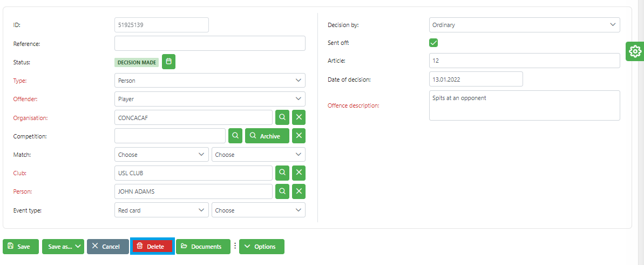Open the settings gear on right edge
The image size is (644, 265).
(635, 51)
